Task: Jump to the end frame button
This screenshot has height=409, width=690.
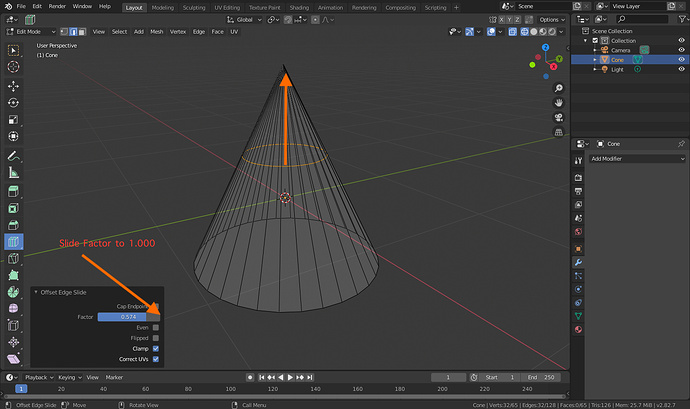Action: point(310,377)
